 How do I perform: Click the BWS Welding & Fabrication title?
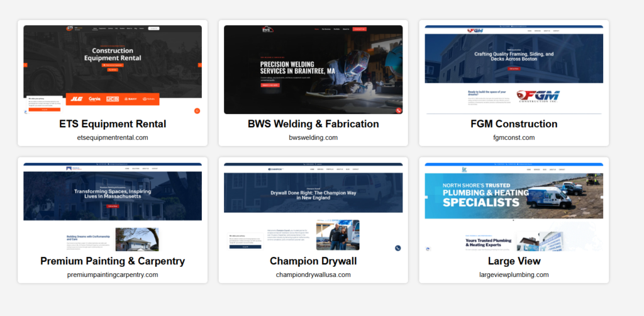pos(313,124)
